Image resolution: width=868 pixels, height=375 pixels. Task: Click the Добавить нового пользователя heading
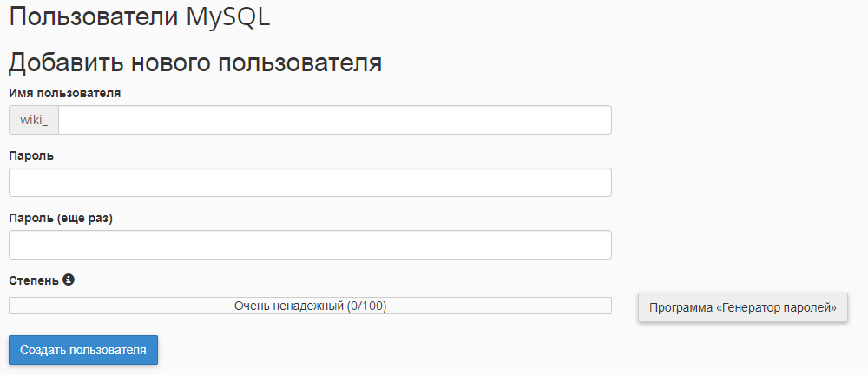pos(195,62)
